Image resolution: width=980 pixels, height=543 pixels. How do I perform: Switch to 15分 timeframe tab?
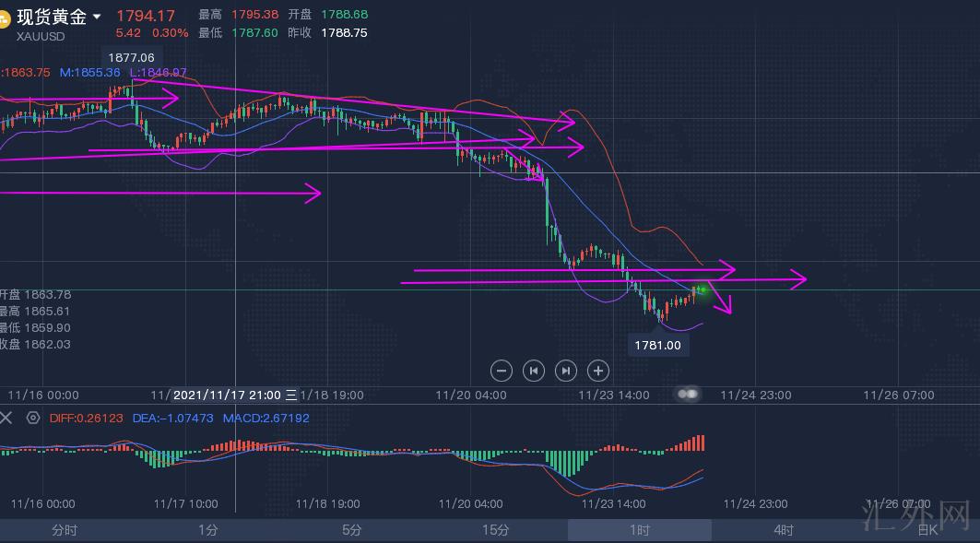click(496, 530)
